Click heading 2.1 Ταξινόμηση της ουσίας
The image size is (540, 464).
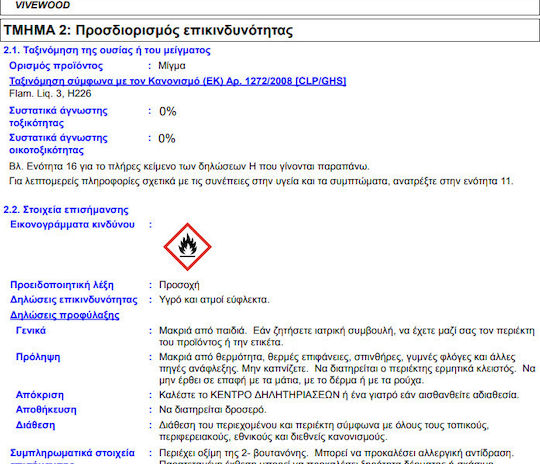pyautogui.click(x=107, y=50)
